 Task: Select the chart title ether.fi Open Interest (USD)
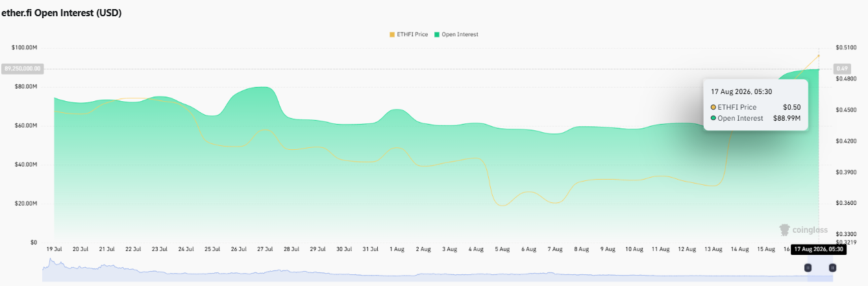tap(62, 12)
